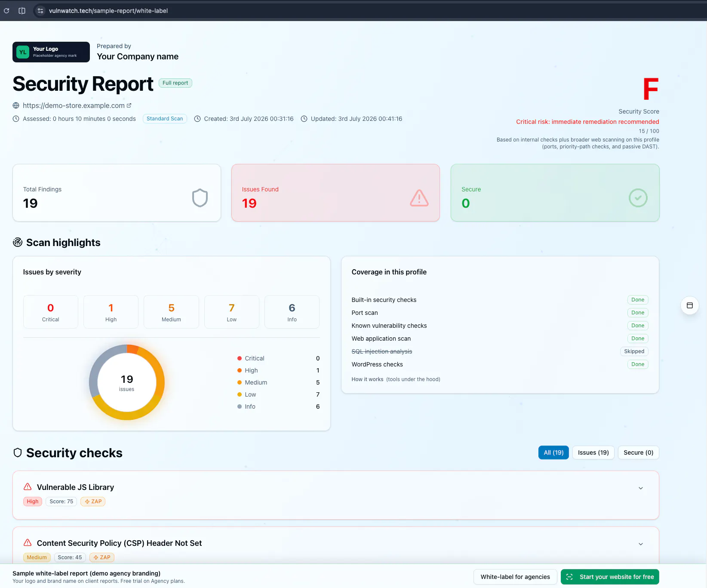Select the Low severity tile
This screenshot has height=588, width=707.
click(x=232, y=312)
